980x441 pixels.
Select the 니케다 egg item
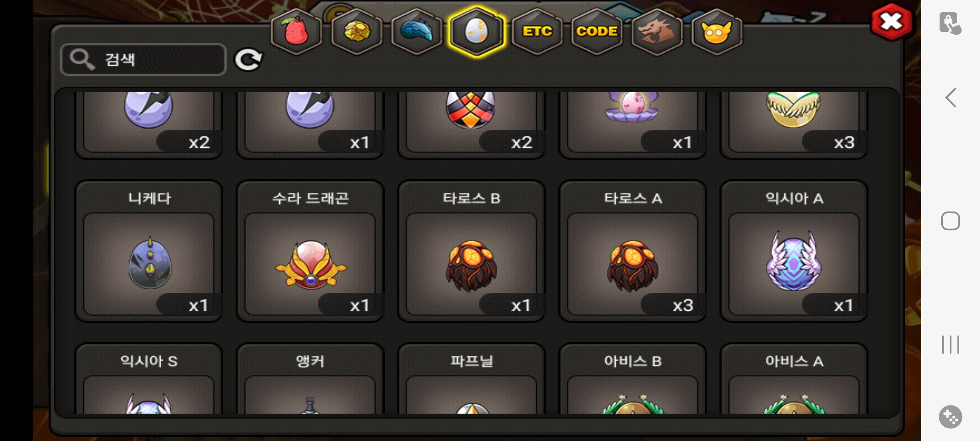coord(149,251)
